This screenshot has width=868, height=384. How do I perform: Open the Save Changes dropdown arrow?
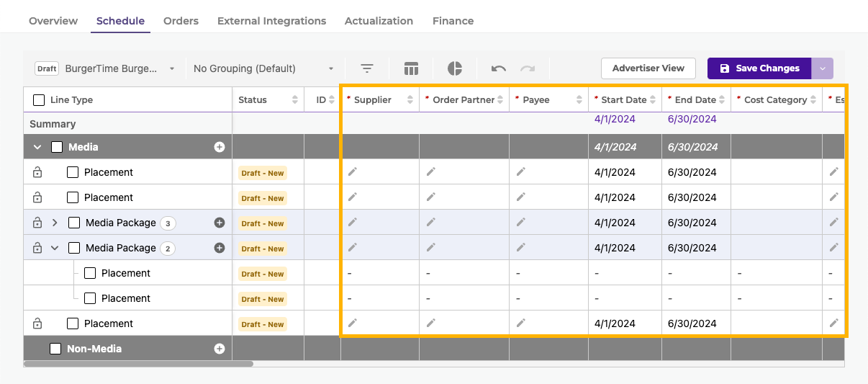pyautogui.click(x=823, y=68)
